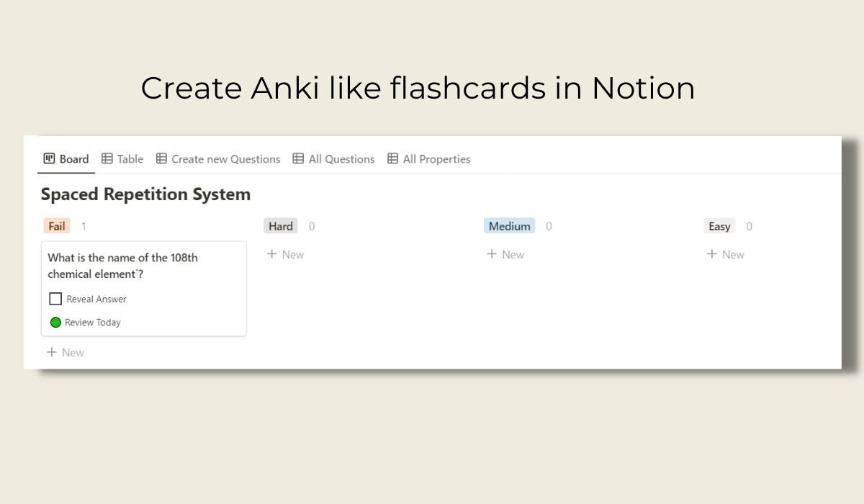This screenshot has height=504, width=864.
Task: Click the Hard column tag
Action: (281, 226)
